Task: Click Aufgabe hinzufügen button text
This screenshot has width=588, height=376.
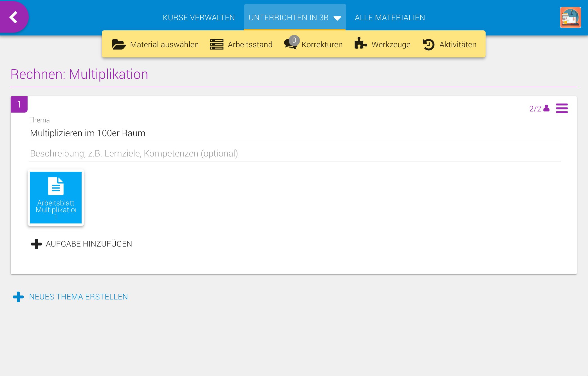Action: pos(89,244)
